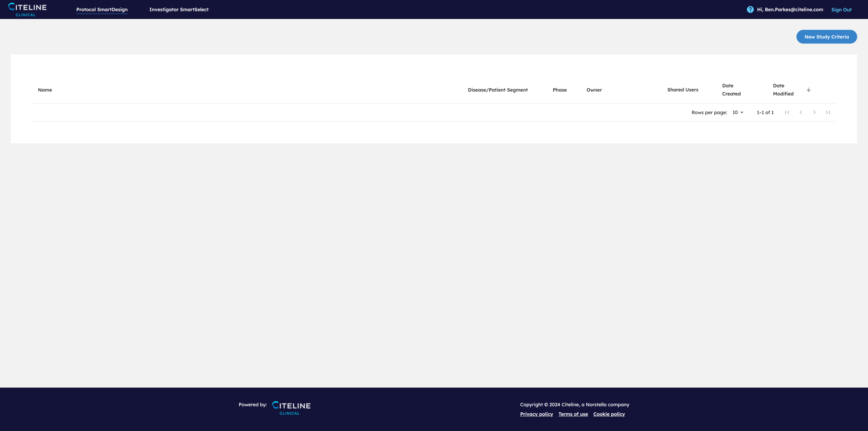
Task: Click the Date Modified sort arrow
Action: 808,90
